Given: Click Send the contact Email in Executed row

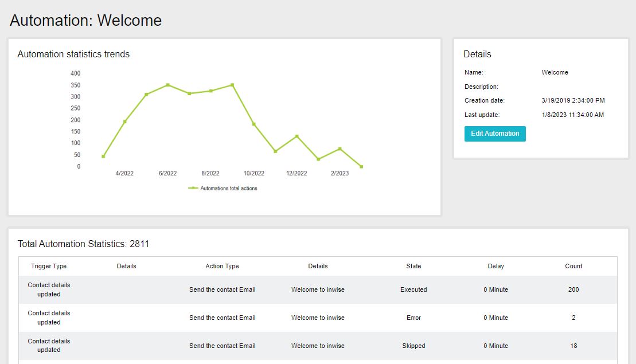Looking at the screenshot, I should tap(223, 290).
